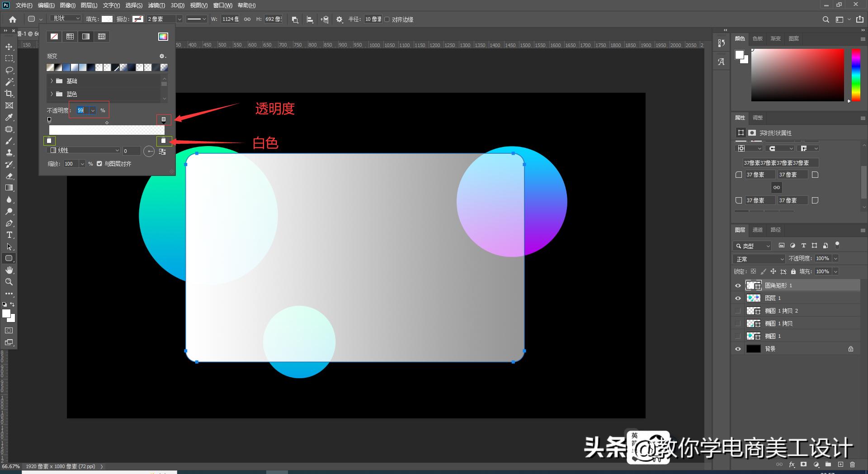Uncheck the 与图层对齐 option
Viewport: 868px width, 474px height.
[100, 164]
